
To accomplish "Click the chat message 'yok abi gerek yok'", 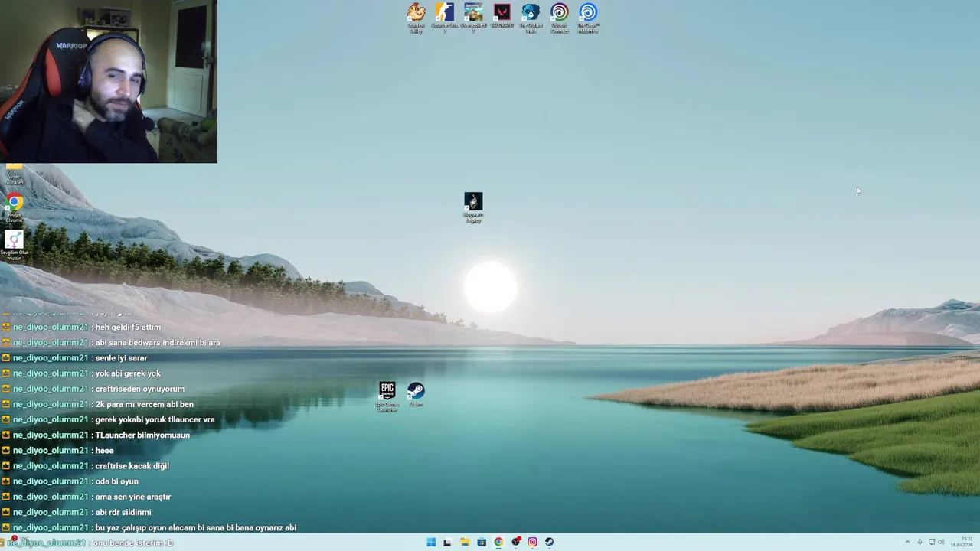I will coord(128,373).
